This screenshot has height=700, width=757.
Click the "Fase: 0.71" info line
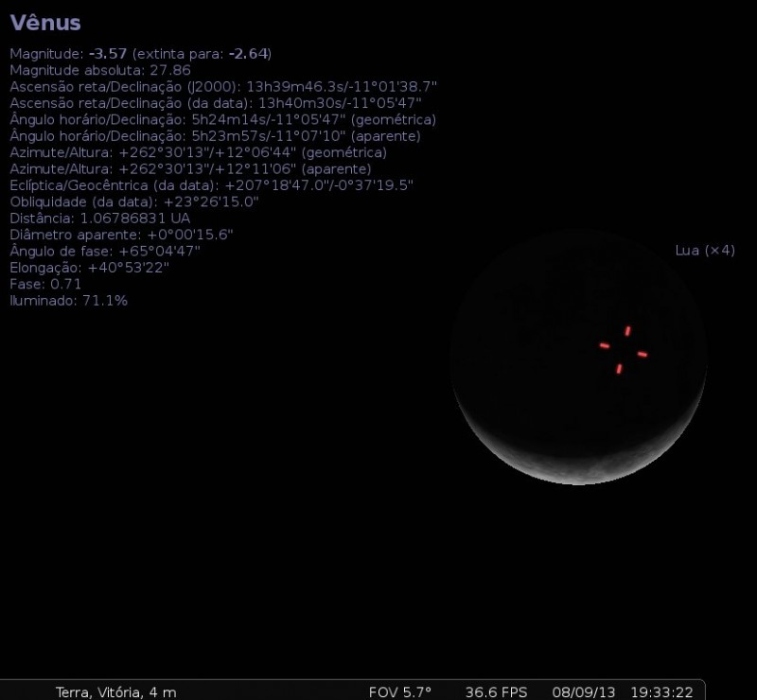coord(45,284)
